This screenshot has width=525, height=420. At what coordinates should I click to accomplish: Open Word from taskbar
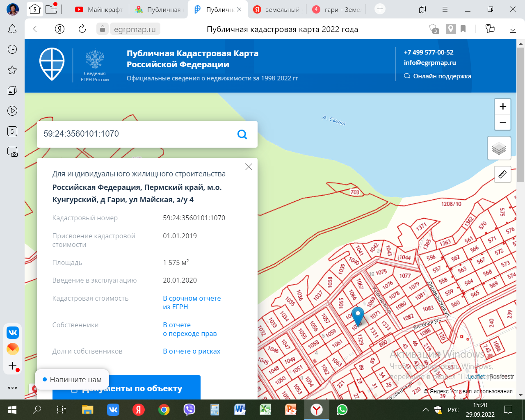click(240, 410)
